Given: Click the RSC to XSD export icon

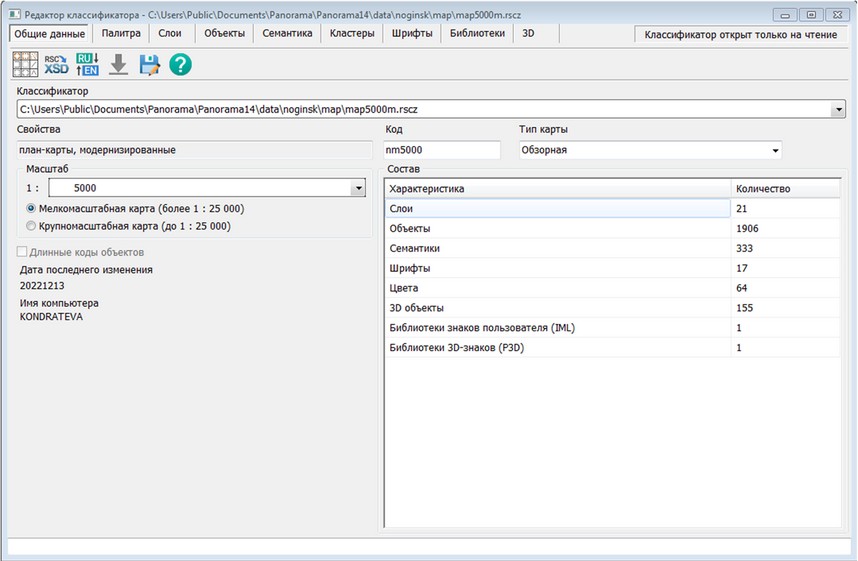Looking at the screenshot, I should click(x=56, y=65).
